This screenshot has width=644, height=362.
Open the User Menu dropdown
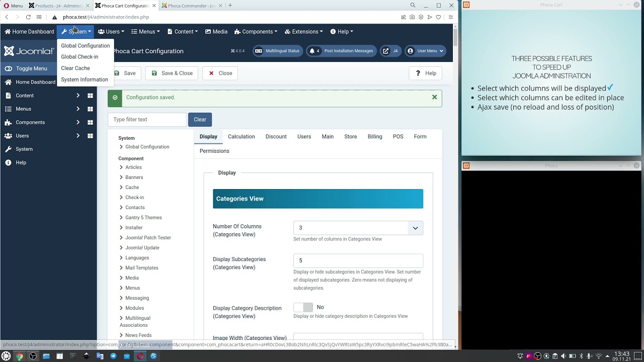tap(426, 51)
